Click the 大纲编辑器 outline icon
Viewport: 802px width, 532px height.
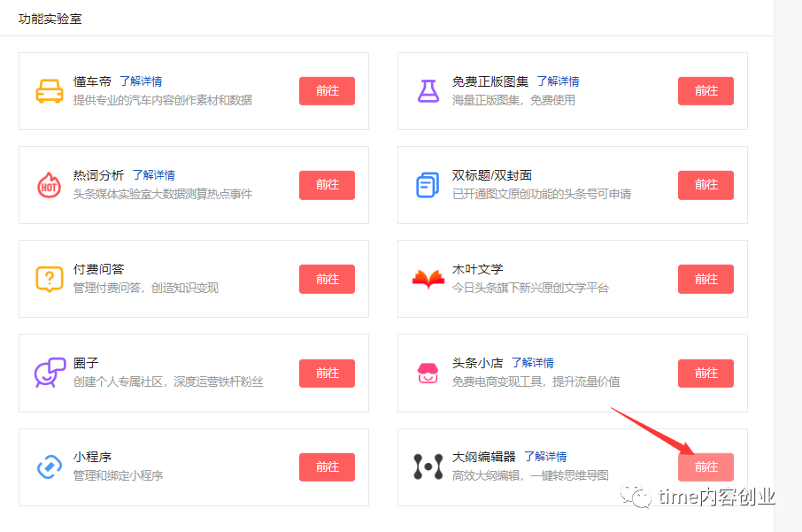(x=428, y=466)
